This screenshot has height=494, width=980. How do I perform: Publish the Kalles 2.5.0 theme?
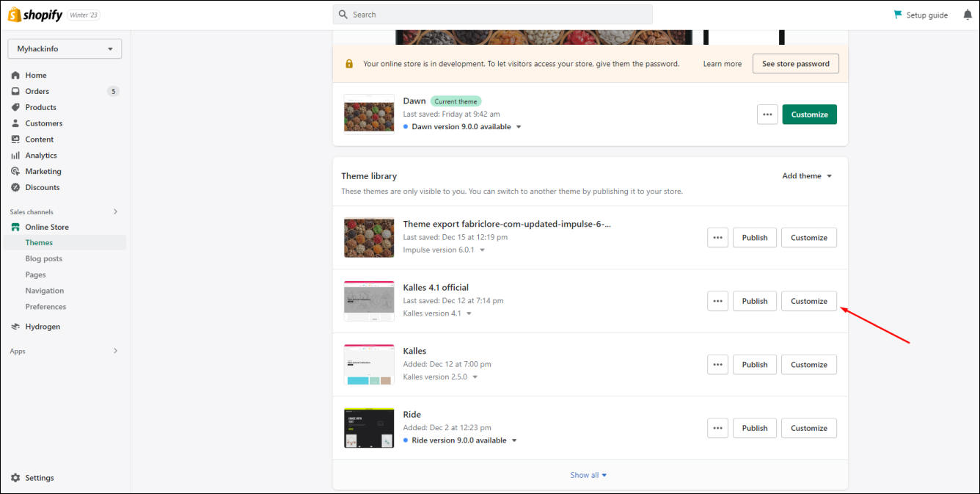point(755,365)
